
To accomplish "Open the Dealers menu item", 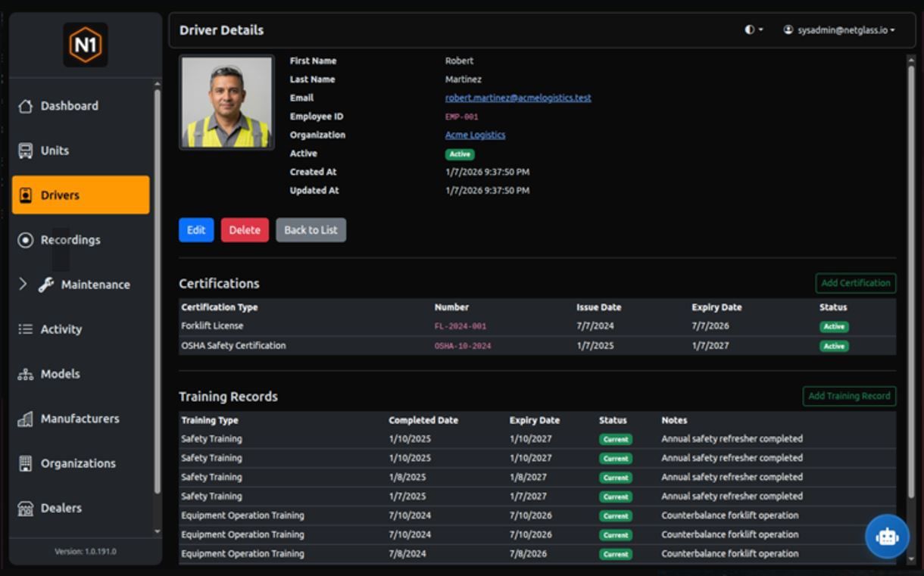I will 61,508.
